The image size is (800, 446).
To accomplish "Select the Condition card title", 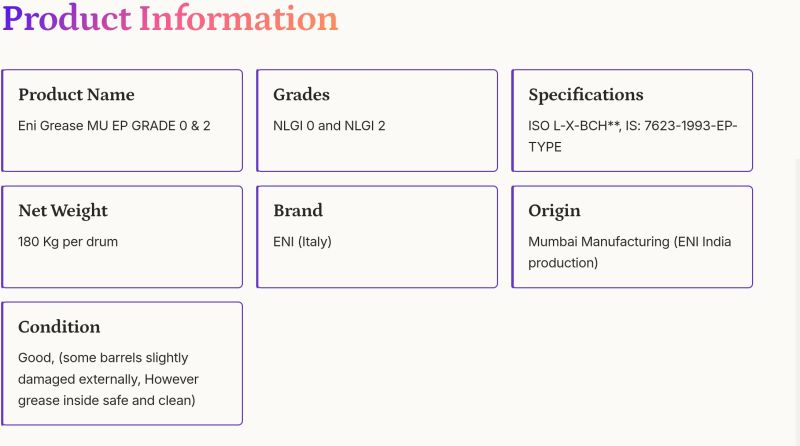I will (x=59, y=327).
